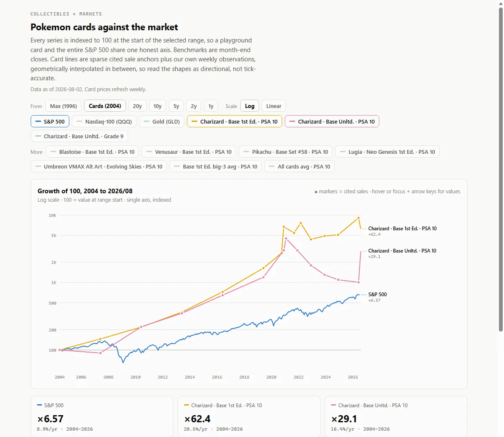This screenshot has width=504, height=437.
Task: Add Umbreon VMAX Alt Art series
Action: click(x=99, y=166)
